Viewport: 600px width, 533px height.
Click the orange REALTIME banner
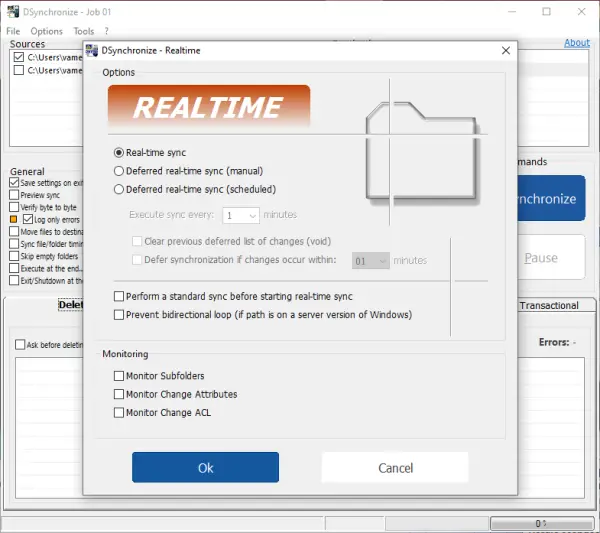point(209,106)
